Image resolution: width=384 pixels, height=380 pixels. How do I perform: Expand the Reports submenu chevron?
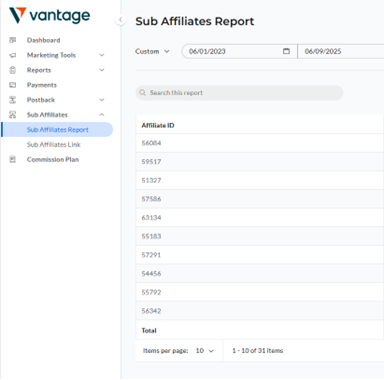(x=102, y=70)
